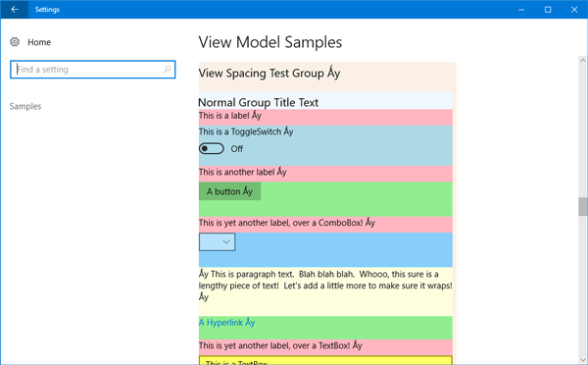Click the scroll down arrow
This screenshot has height=365, width=588.
point(582,360)
